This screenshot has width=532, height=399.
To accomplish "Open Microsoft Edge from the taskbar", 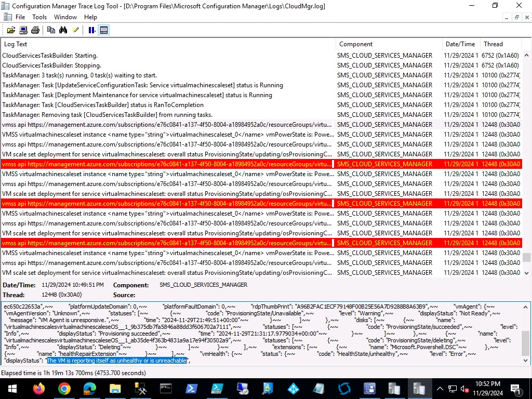I will pos(89,389).
